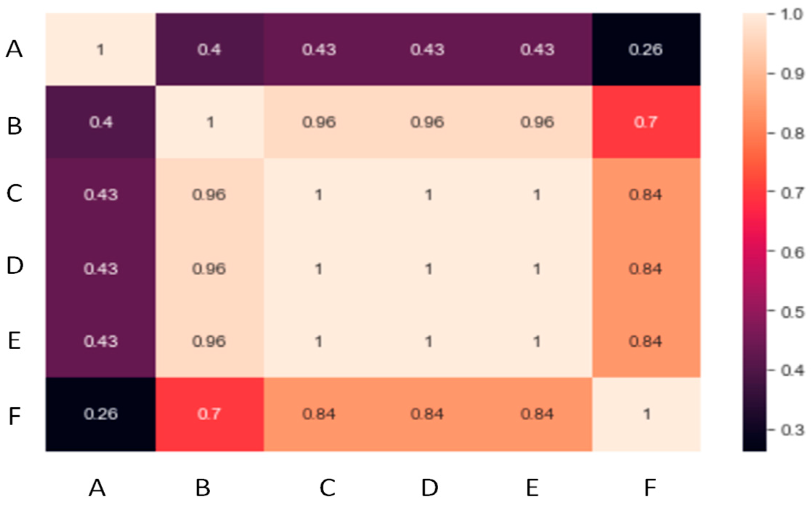Click the 0.96 cell at row B, column D

tap(427, 122)
